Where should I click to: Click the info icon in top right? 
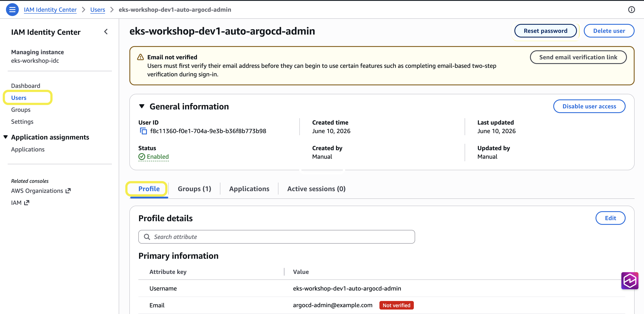(x=631, y=9)
